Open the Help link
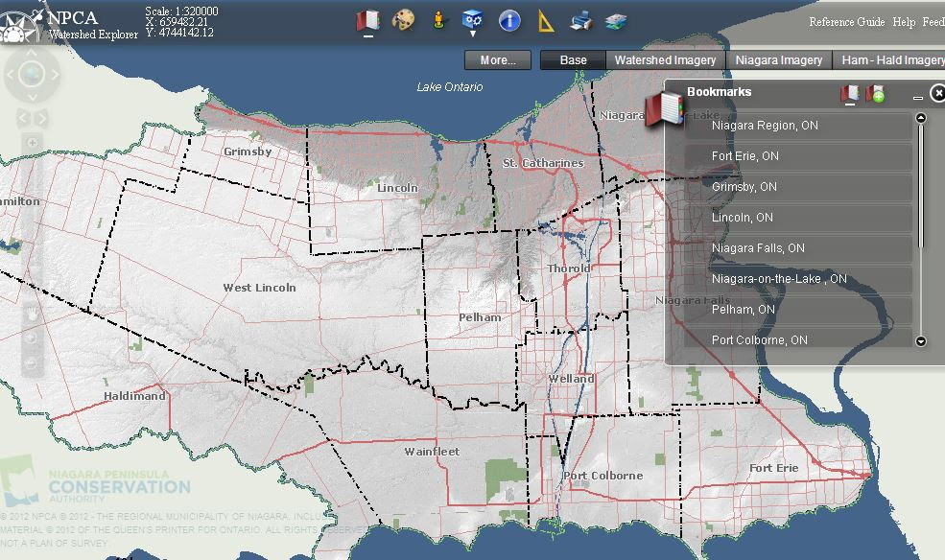 pyautogui.click(x=904, y=22)
